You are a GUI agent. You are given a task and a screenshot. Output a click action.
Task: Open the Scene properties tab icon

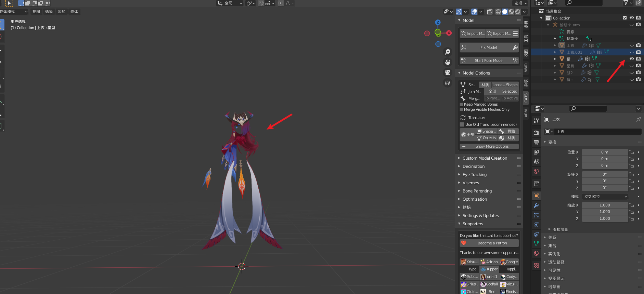(536, 161)
